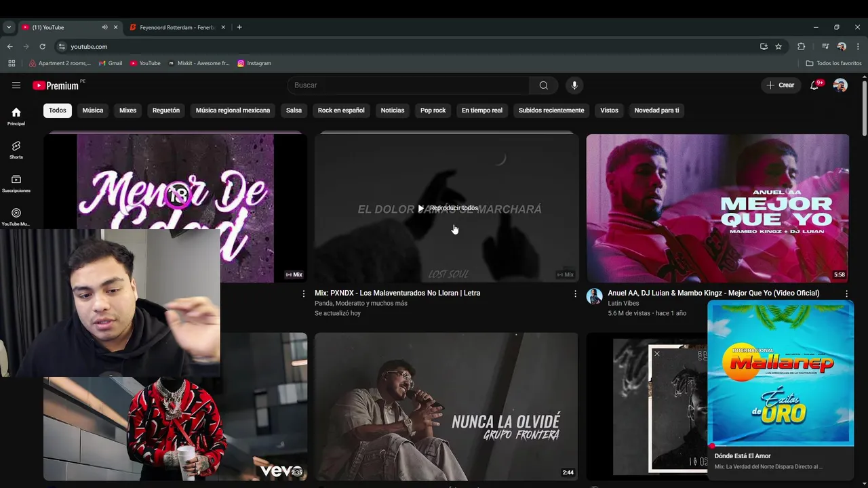Image resolution: width=868 pixels, height=488 pixels.
Task: Select the Música filter chip
Action: point(93,110)
